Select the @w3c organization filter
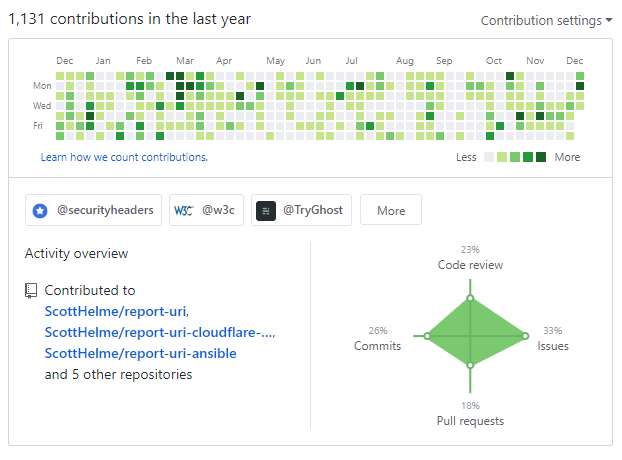The height and width of the screenshot is (460, 622). click(x=218, y=211)
